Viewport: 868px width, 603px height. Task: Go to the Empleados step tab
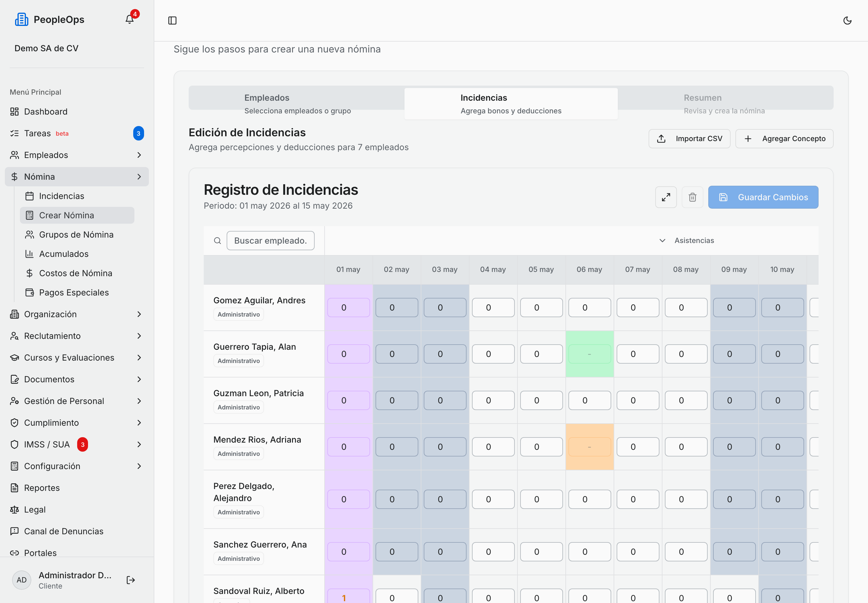pos(297,104)
